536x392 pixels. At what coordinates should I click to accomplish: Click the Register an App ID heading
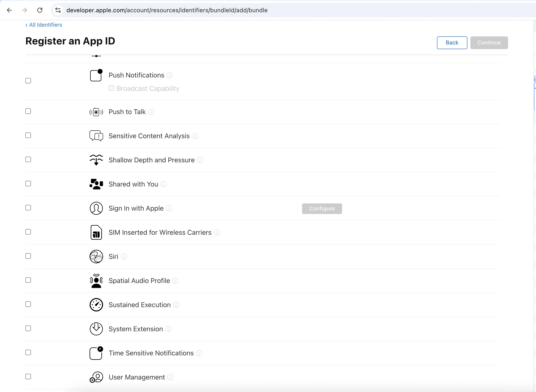[x=70, y=41]
